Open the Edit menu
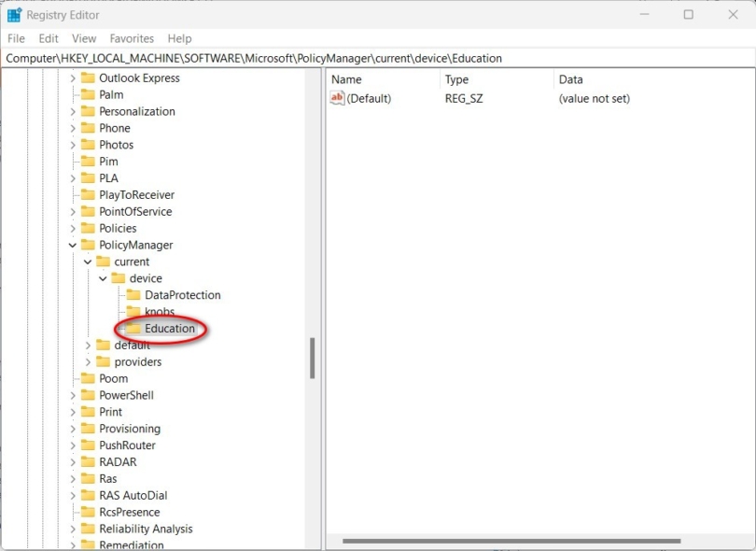Viewport: 756px width, 551px height. tap(48, 38)
